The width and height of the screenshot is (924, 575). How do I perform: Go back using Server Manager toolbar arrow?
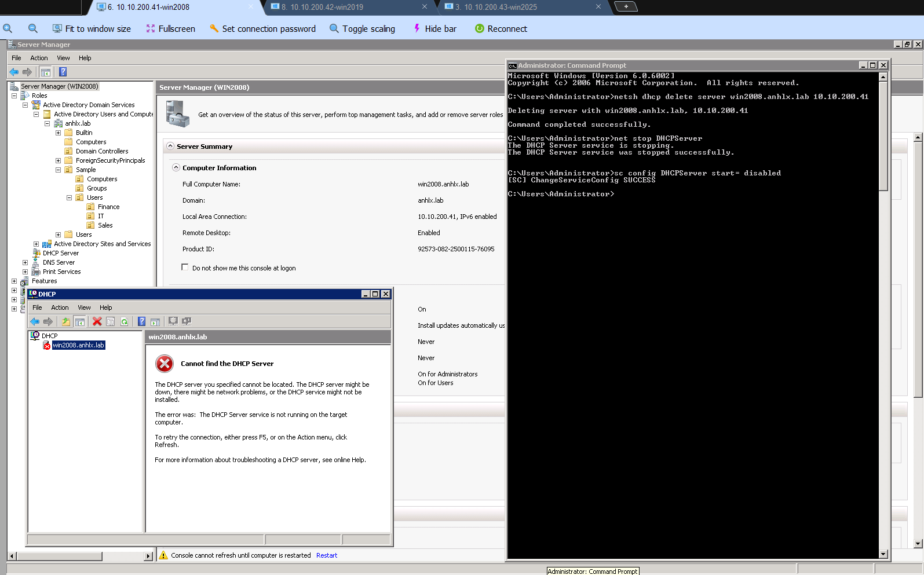click(x=14, y=72)
